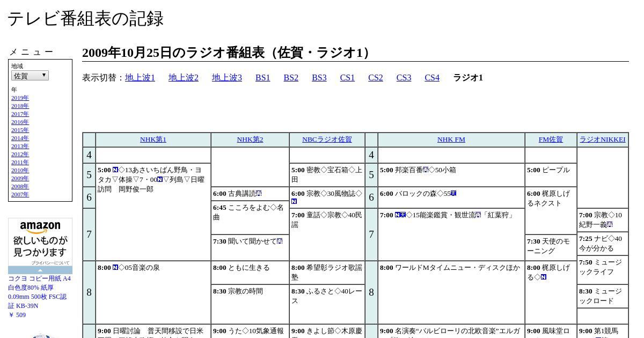Show the CS4 program table
Screen dimensions: 644x338
(432, 78)
